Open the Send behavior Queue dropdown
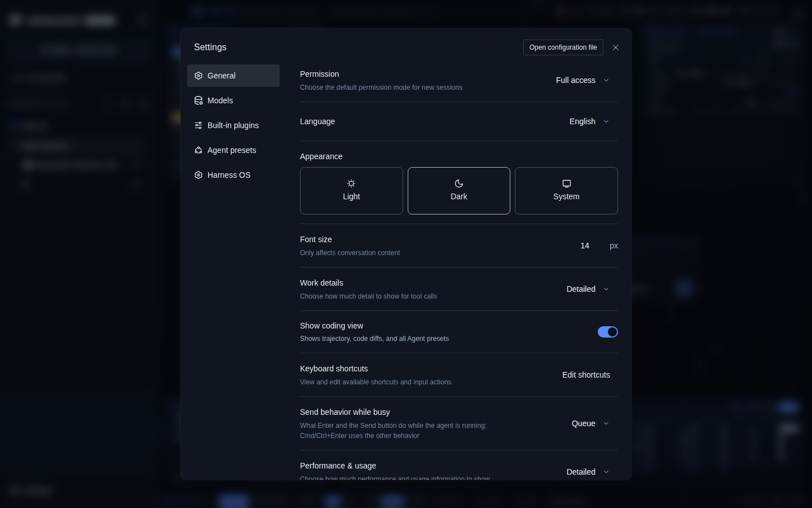The image size is (812, 508). (590, 423)
